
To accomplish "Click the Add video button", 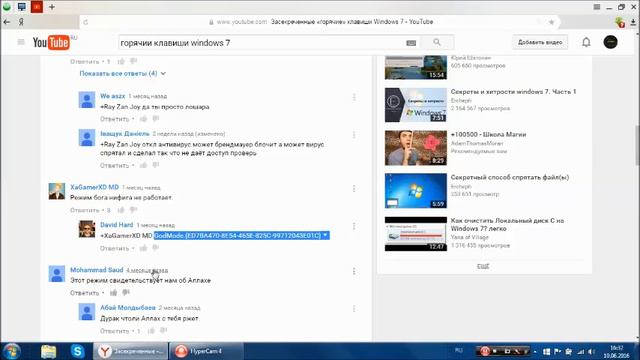I will pos(540,42).
